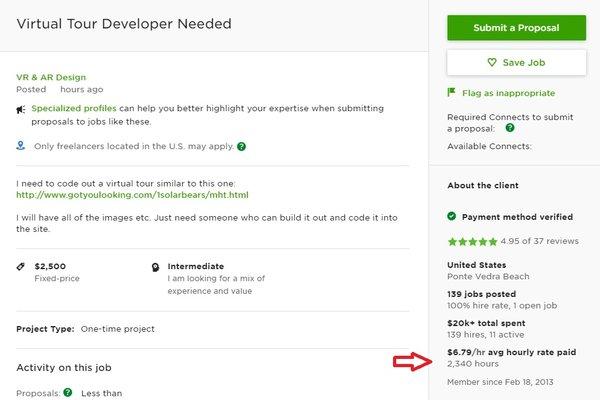Click the megaphone icon beside Specialized profiles
600x400 pixels.
point(22,107)
